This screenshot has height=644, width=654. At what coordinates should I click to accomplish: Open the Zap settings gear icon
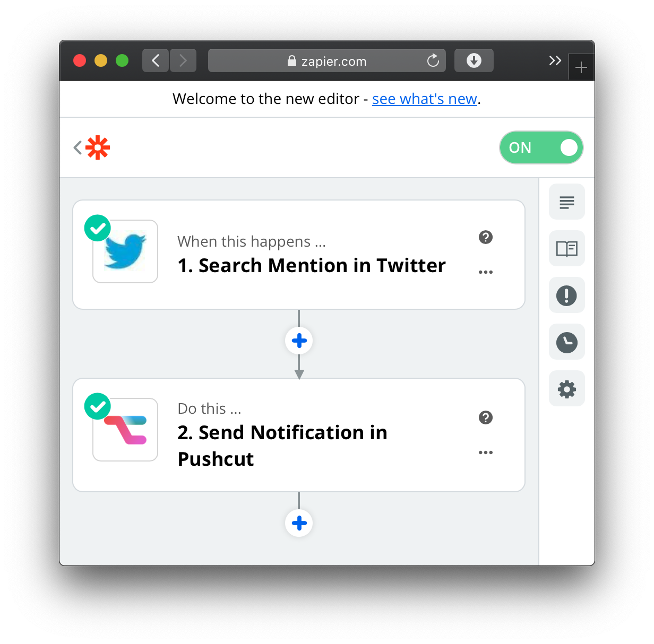click(566, 389)
